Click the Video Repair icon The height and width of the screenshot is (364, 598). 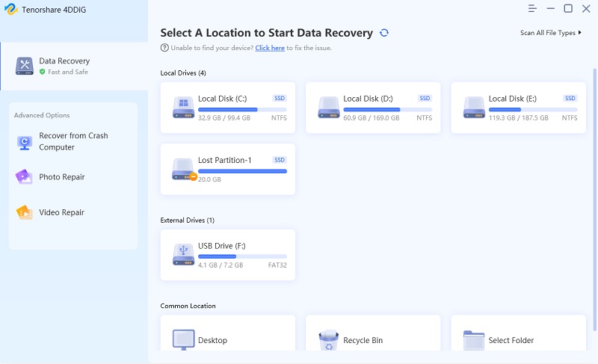click(x=25, y=212)
